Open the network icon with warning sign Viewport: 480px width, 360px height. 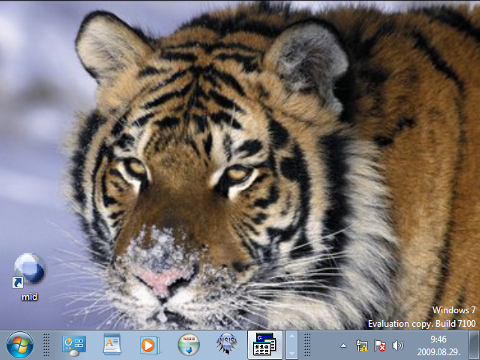tap(362, 346)
